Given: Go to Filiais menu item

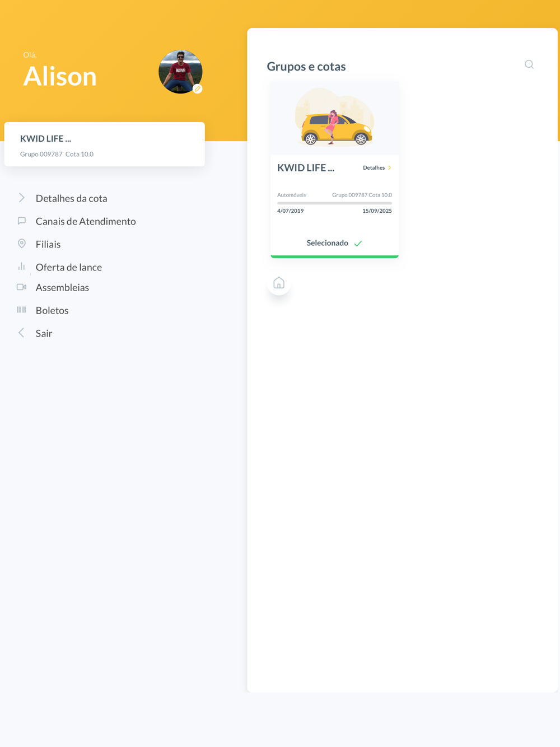Looking at the screenshot, I should coord(48,244).
